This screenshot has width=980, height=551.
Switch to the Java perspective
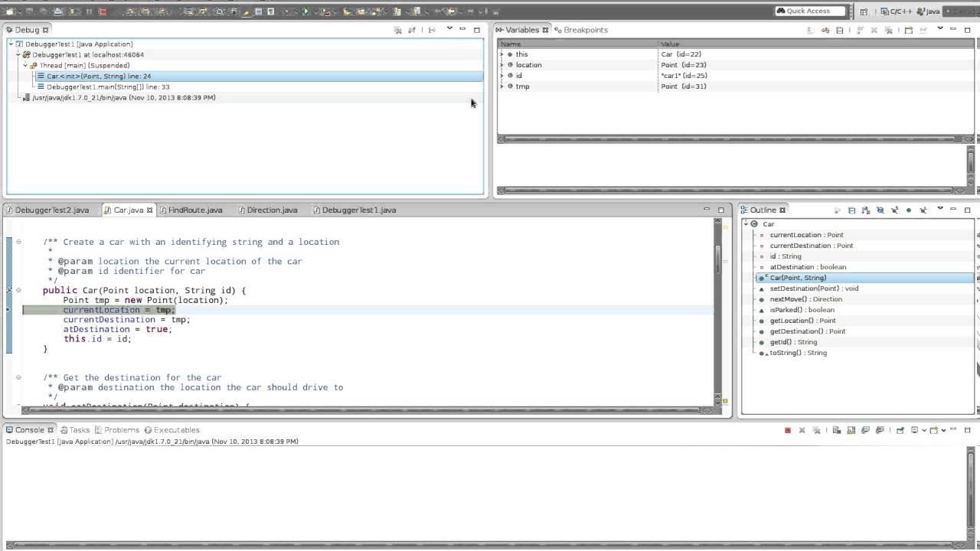929,11
